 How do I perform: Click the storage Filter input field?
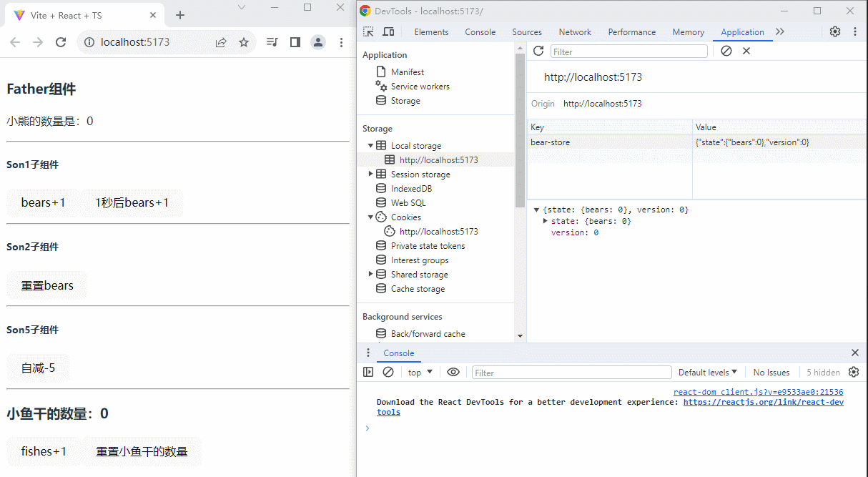point(628,51)
